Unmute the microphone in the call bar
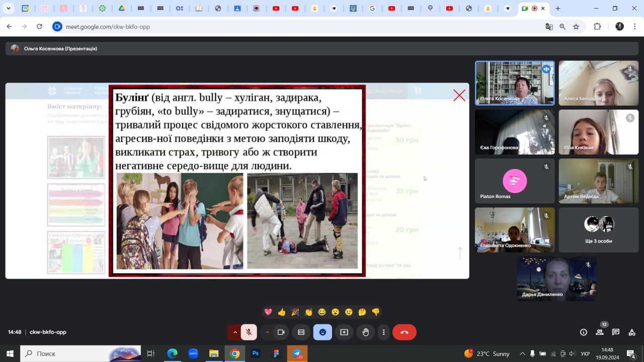 (x=249, y=332)
